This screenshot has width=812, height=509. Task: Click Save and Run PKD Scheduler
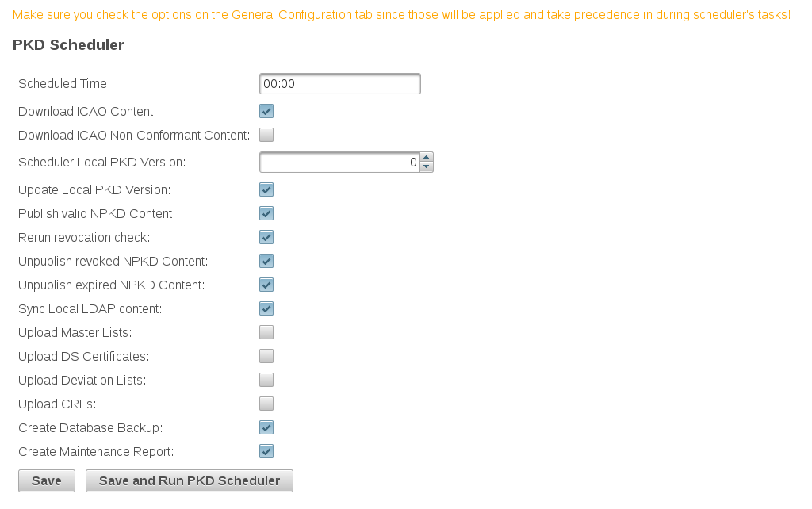coord(189,480)
